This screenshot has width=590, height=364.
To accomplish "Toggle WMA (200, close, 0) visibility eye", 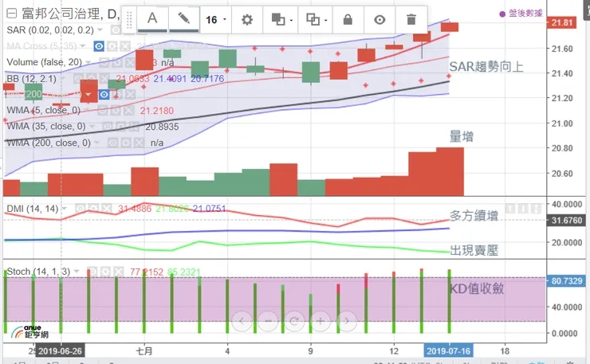I will tap(113, 143).
